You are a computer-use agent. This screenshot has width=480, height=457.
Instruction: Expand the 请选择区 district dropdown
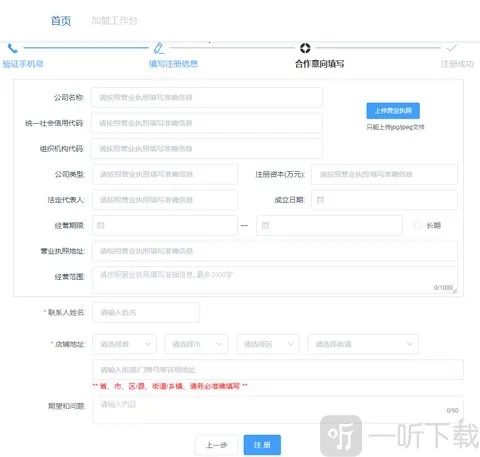[x=268, y=344]
